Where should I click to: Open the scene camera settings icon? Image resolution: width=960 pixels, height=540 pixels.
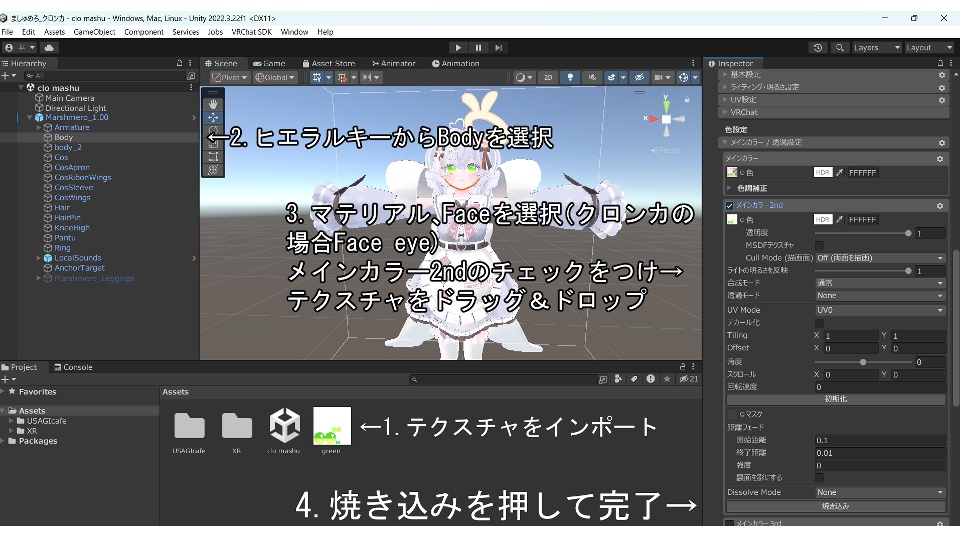pyautogui.click(x=659, y=78)
